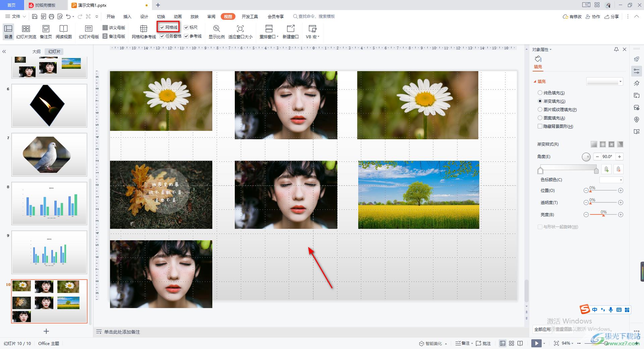
Task: Open Slide Sorter view
Action: tap(26, 32)
